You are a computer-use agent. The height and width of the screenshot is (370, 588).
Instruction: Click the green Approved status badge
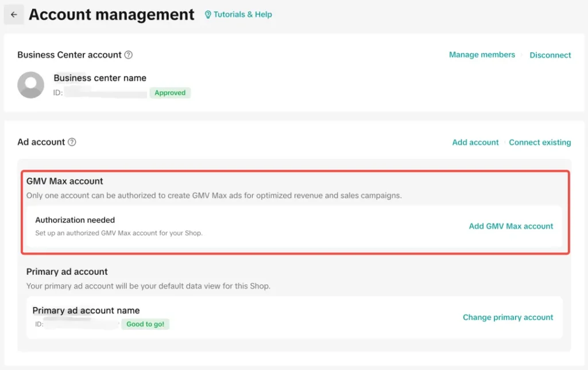170,92
